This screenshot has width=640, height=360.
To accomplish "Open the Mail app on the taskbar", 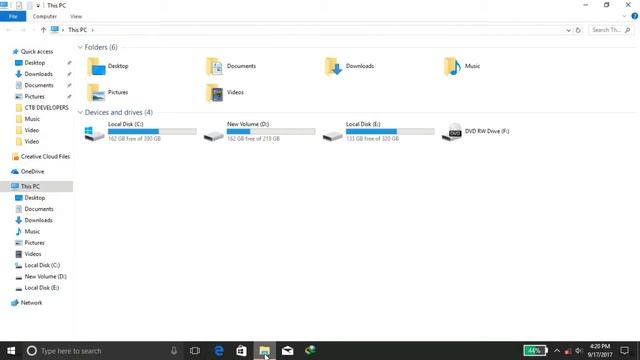I will (x=287, y=351).
